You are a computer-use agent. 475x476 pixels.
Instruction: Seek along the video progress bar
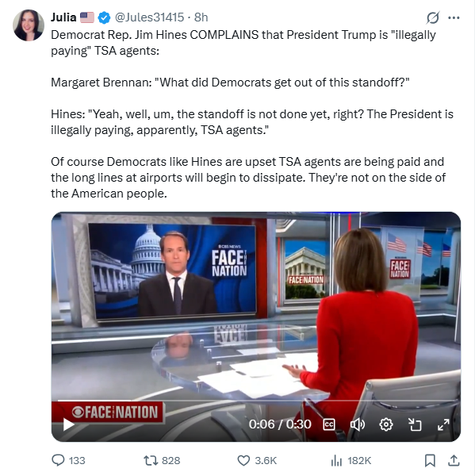[x=256, y=401]
